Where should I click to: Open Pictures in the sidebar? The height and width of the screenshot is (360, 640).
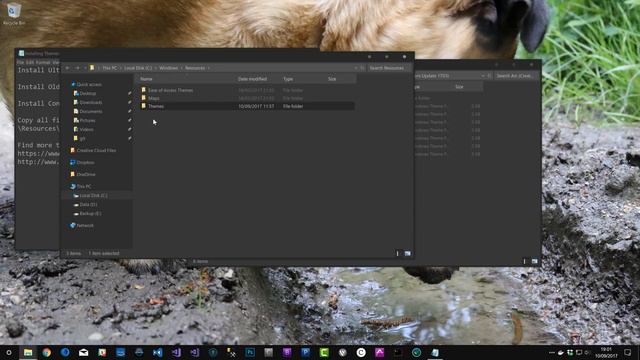[x=87, y=120]
